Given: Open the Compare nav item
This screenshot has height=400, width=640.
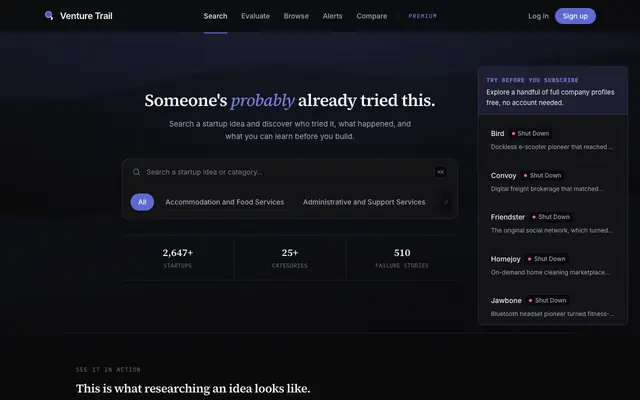Looking at the screenshot, I should tap(371, 16).
